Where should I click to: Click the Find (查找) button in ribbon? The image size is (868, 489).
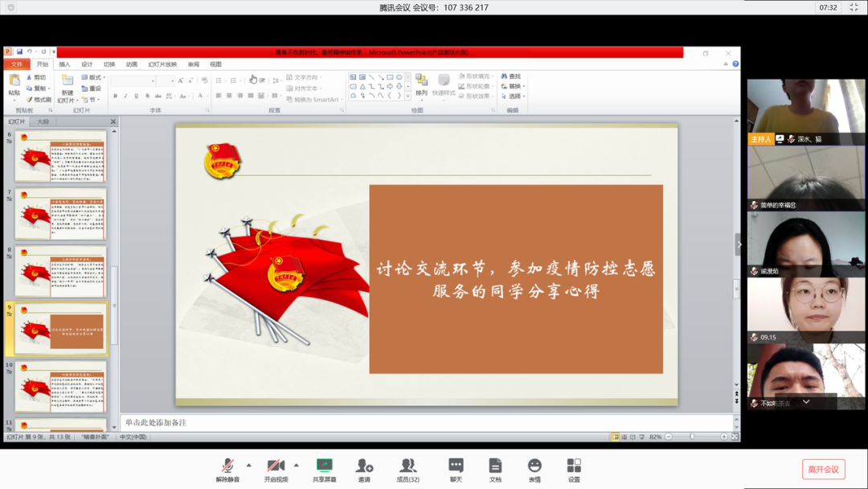click(511, 76)
